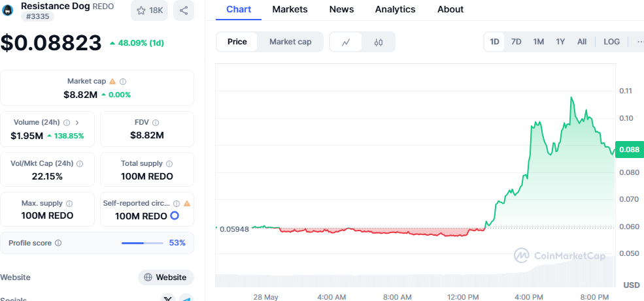Add REDO to watchlist with star button
The width and height of the screenshot is (644, 301).
tap(150, 10)
